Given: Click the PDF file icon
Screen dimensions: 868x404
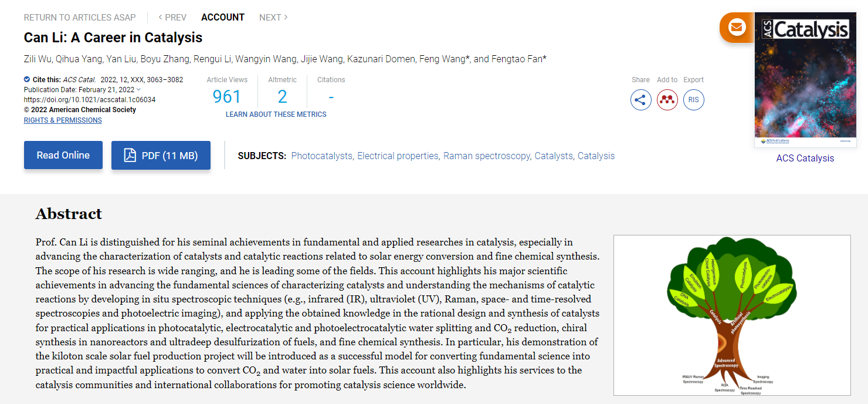Looking at the screenshot, I should pos(130,156).
